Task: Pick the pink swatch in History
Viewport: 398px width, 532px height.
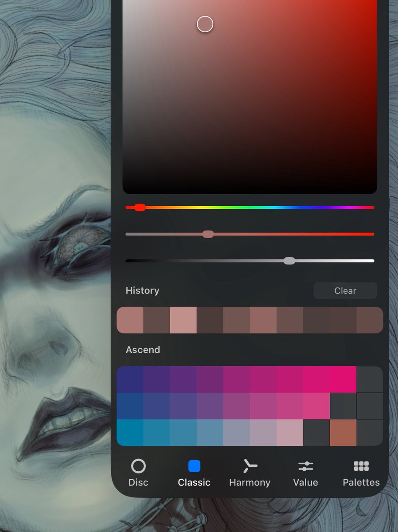Action: [183, 319]
